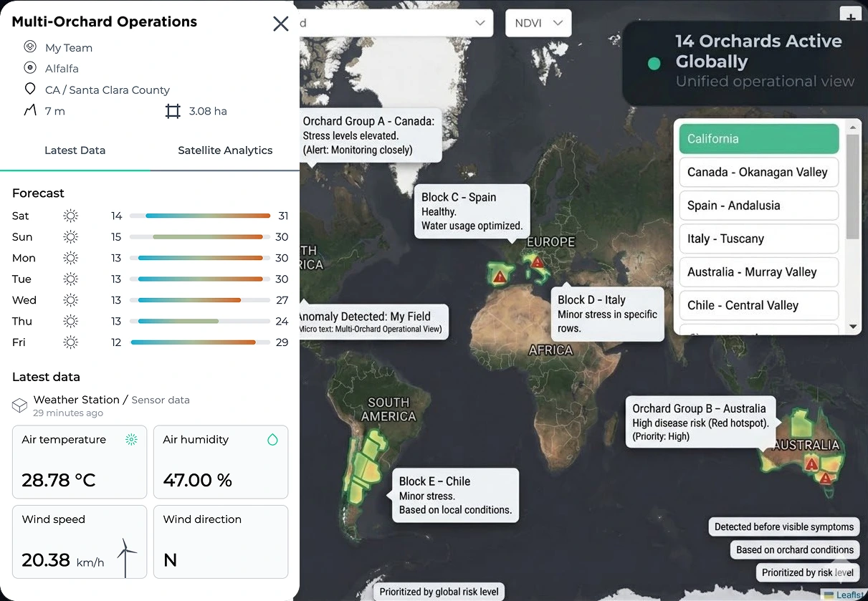
Task: Click the humidity droplet icon
Action: coord(272,440)
